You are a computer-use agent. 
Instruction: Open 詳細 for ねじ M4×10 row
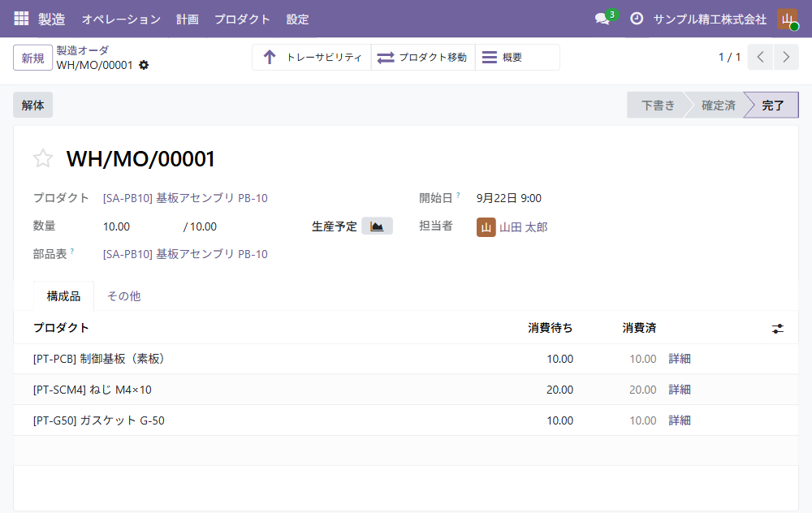click(680, 390)
